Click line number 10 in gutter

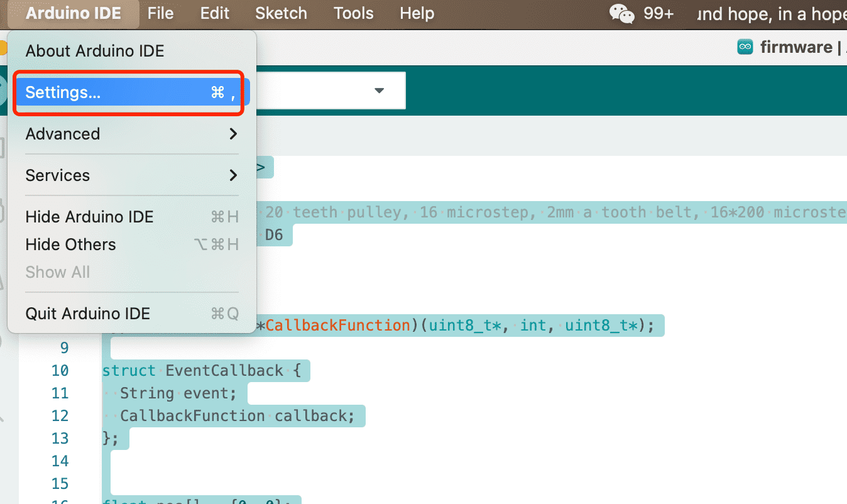click(60, 371)
